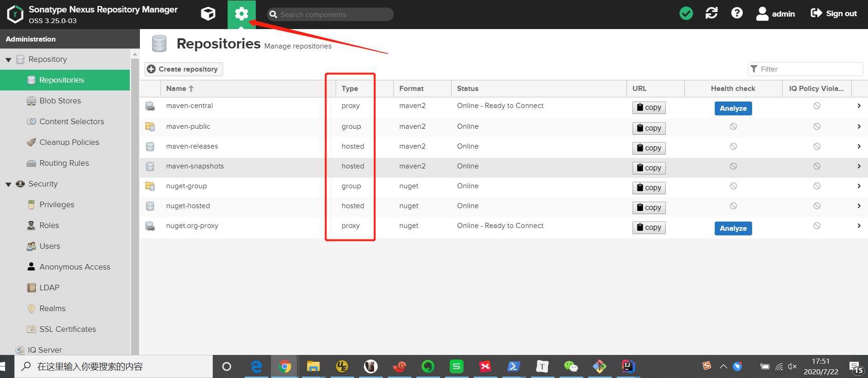This screenshot has width=868, height=378.
Task: Sort by the Name column header
Action: pyautogui.click(x=247, y=89)
